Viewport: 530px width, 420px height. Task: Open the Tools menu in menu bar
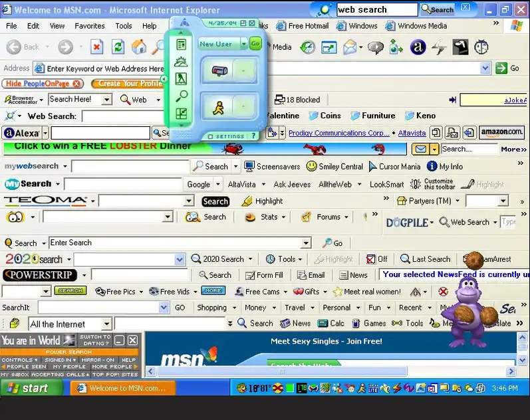pyautogui.click(x=124, y=26)
